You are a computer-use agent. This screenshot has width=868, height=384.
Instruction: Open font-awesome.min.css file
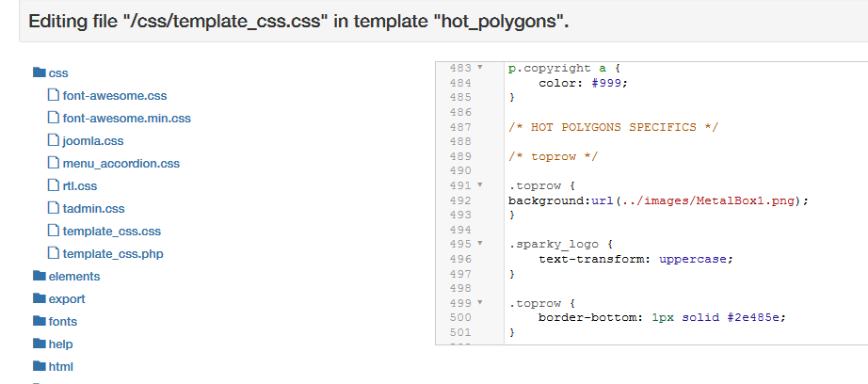tap(127, 119)
